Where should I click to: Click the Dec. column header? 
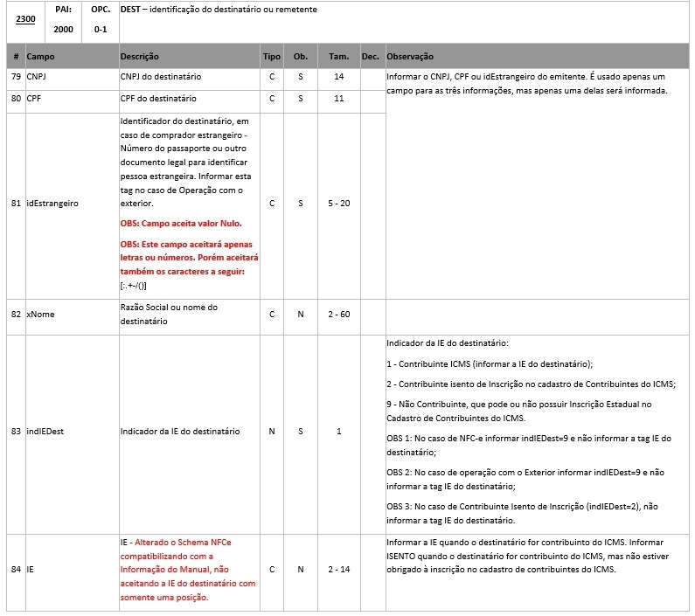tap(370, 56)
